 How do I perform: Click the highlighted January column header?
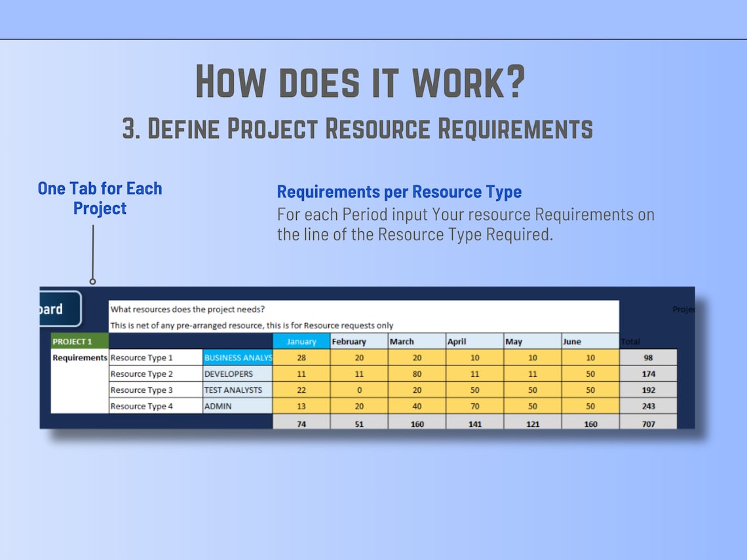tap(301, 341)
